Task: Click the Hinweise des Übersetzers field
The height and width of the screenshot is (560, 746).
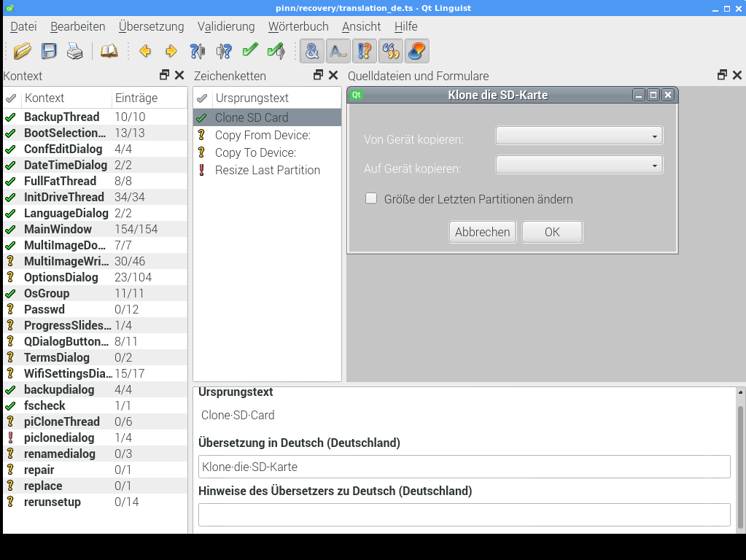Action: coord(464,515)
